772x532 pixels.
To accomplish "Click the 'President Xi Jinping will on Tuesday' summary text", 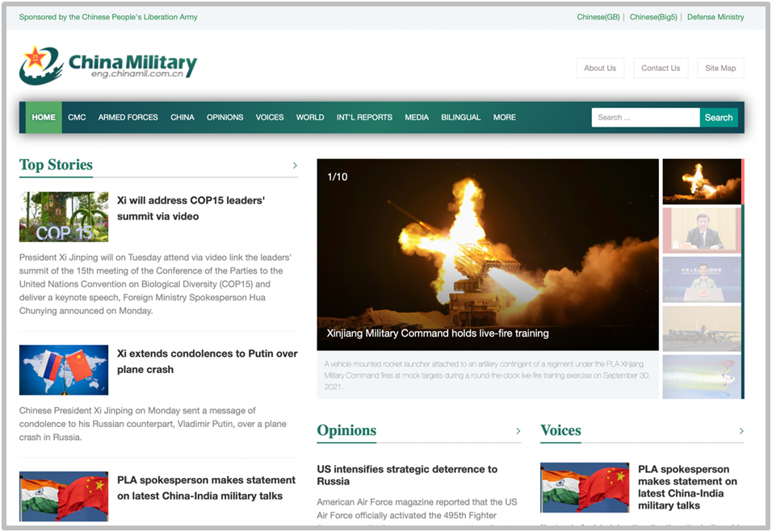I will pos(155,284).
